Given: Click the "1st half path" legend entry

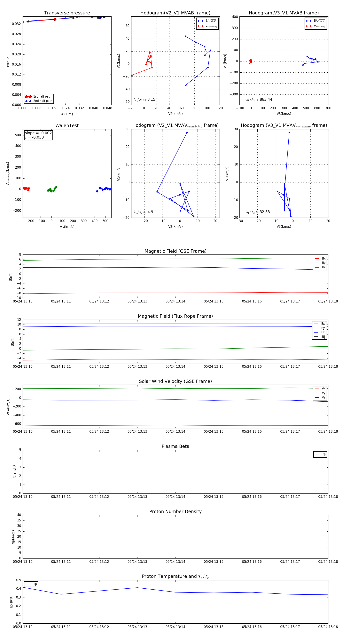Looking at the screenshot, I should click(39, 96).
